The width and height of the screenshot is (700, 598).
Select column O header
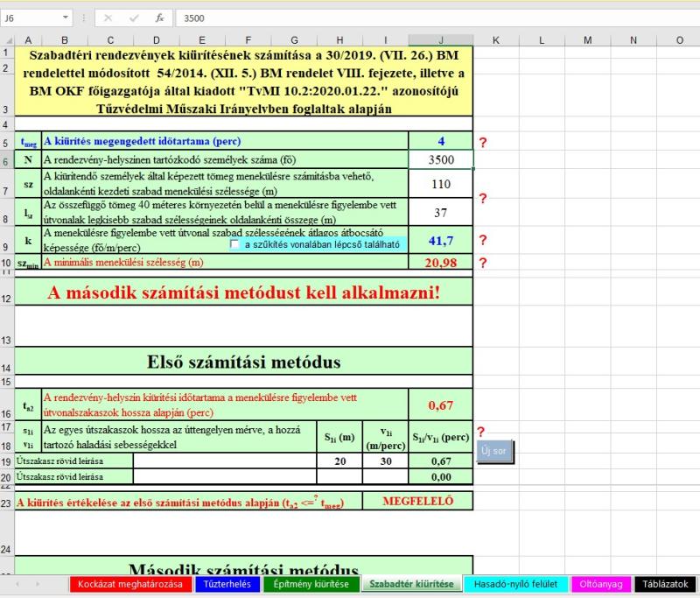(679, 40)
